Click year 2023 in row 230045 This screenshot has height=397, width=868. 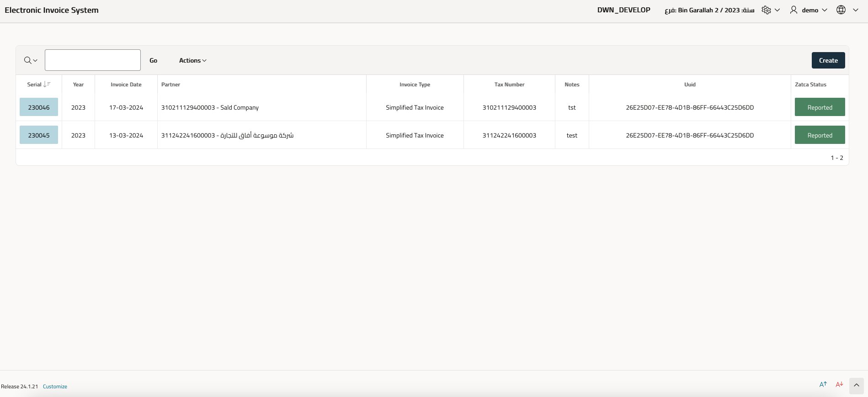(78, 135)
